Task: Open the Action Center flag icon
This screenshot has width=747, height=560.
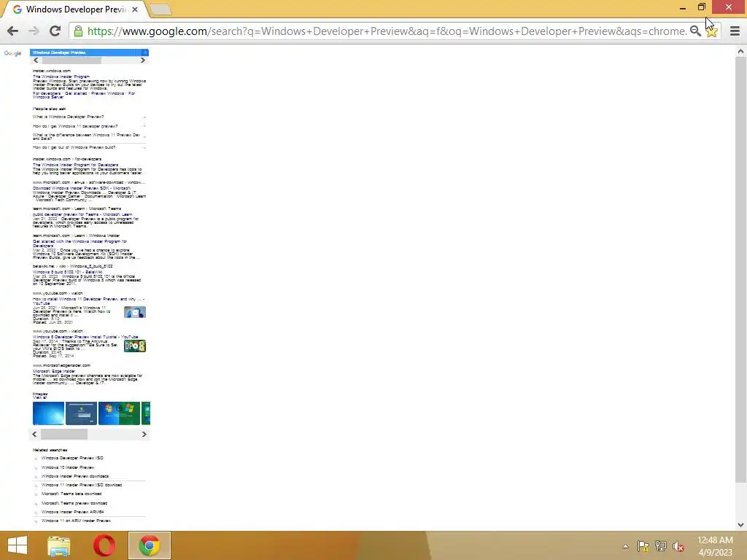Action: pos(643,546)
